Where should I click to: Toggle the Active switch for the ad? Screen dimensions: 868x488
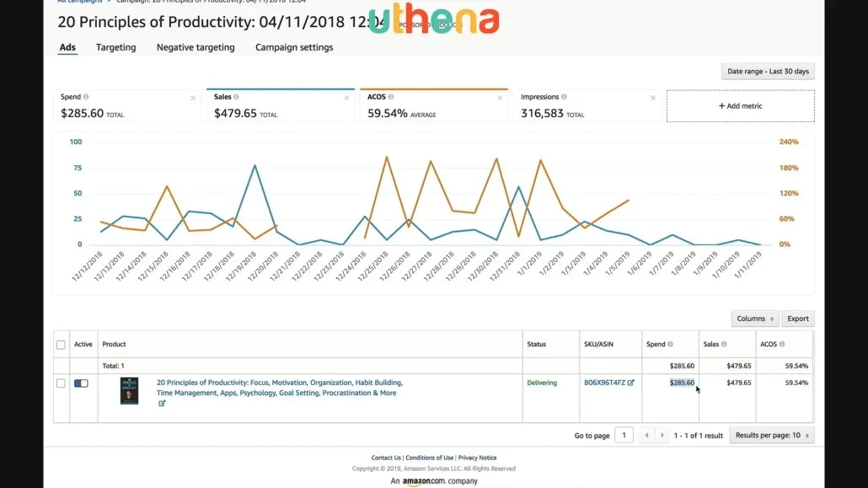82,383
